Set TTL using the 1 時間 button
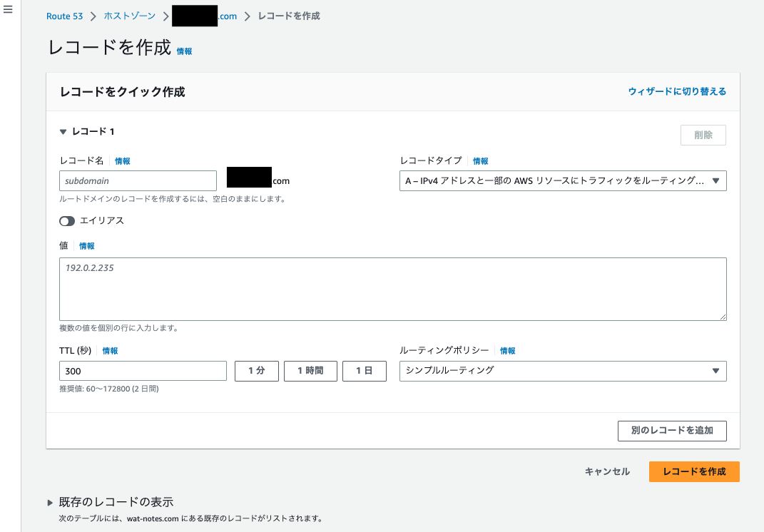764x532 pixels. (x=310, y=371)
